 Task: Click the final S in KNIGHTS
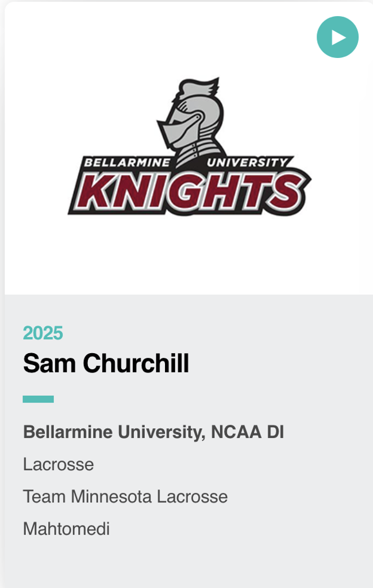286,189
